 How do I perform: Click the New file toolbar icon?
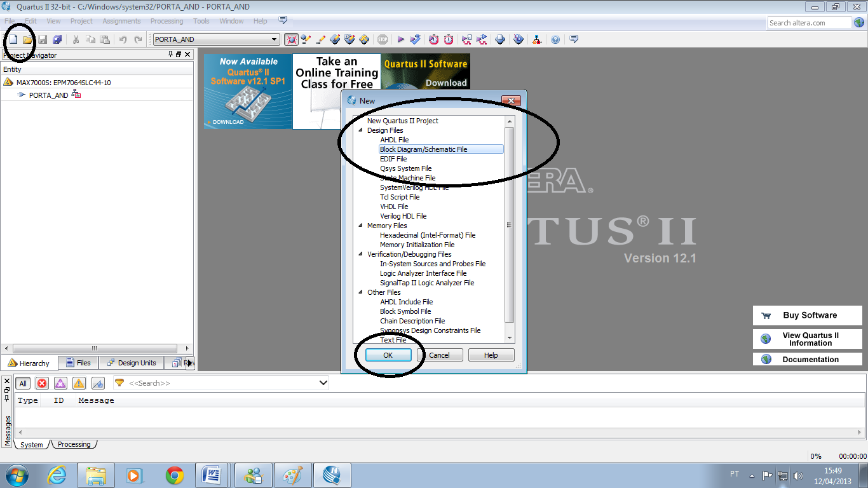[x=13, y=39]
